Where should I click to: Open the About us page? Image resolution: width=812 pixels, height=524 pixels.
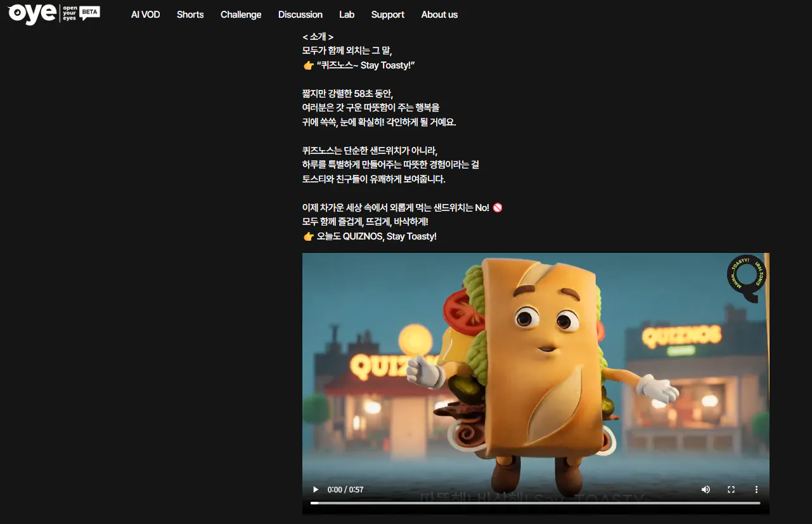[439, 15]
